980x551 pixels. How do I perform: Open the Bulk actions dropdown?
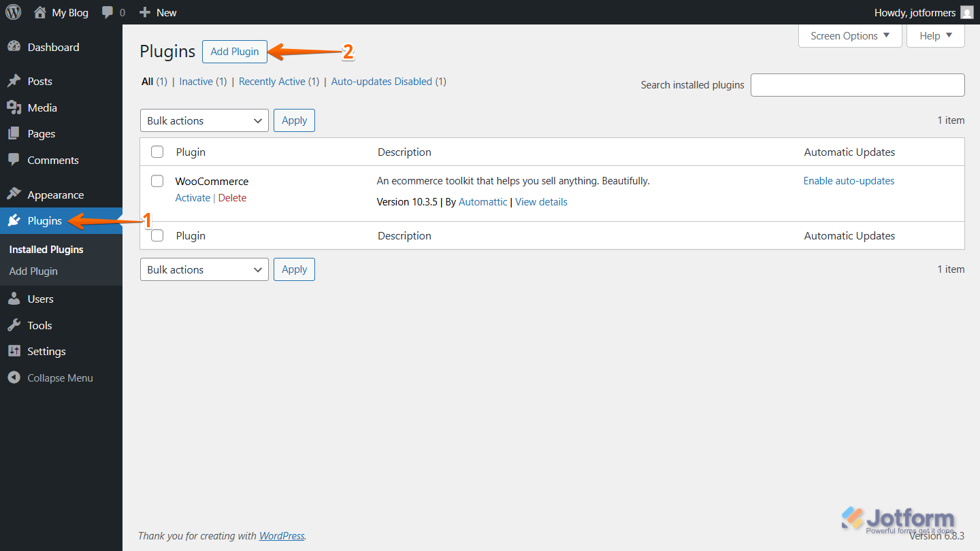(204, 120)
